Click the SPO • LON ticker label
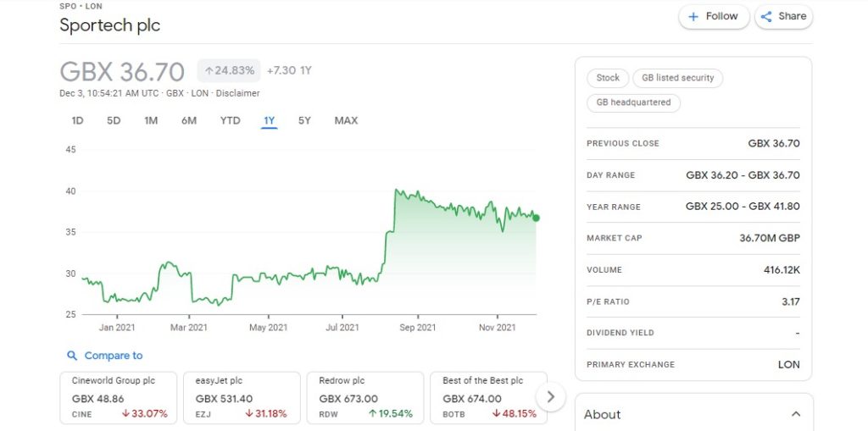 click(x=81, y=6)
